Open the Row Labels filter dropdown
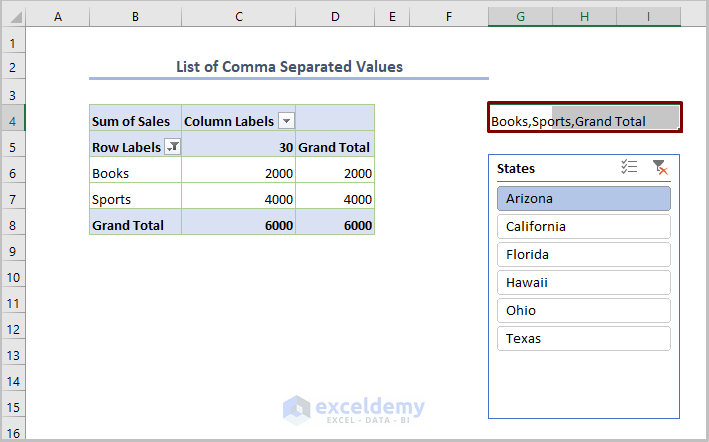 click(x=173, y=147)
